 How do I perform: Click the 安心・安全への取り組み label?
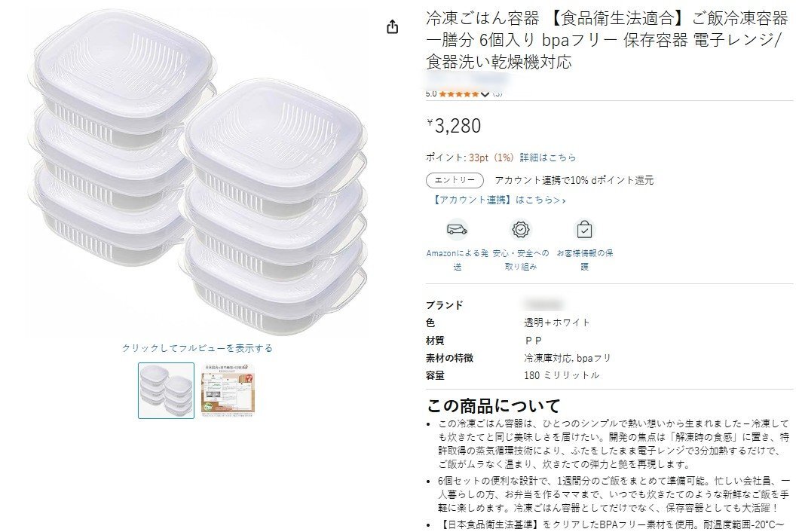point(521,260)
